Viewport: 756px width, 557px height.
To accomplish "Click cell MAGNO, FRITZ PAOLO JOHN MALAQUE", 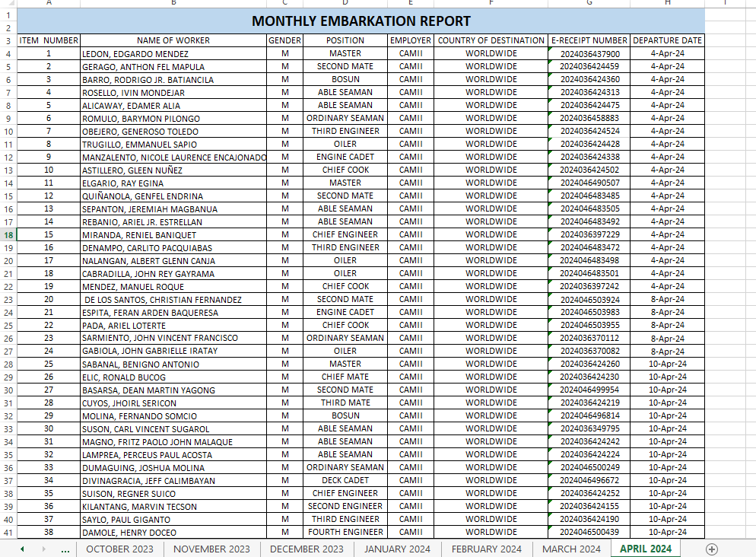I will point(173,442).
